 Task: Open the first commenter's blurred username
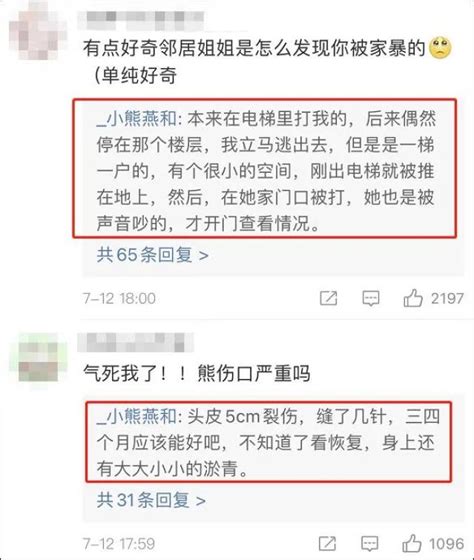tap(141, 20)
